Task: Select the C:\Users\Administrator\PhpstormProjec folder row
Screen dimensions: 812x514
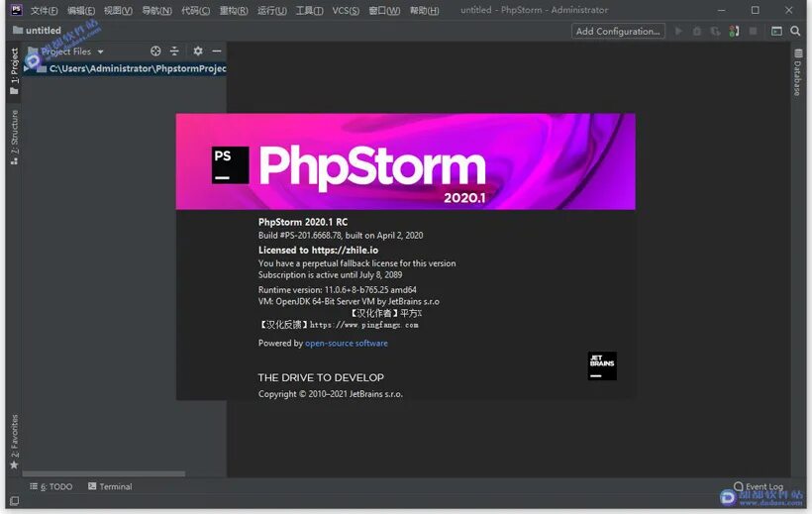Action: (125, 68)
